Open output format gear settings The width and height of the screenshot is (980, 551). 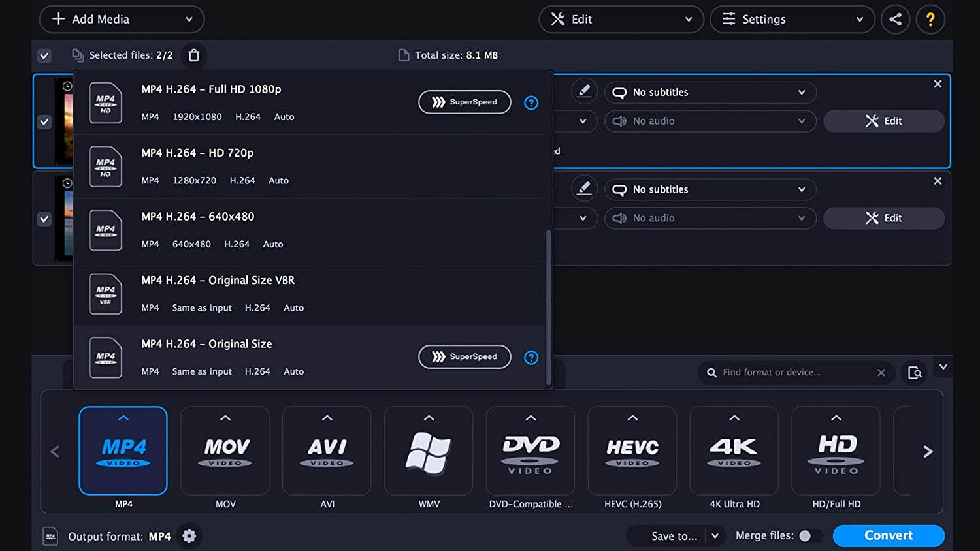pos(189,536)
